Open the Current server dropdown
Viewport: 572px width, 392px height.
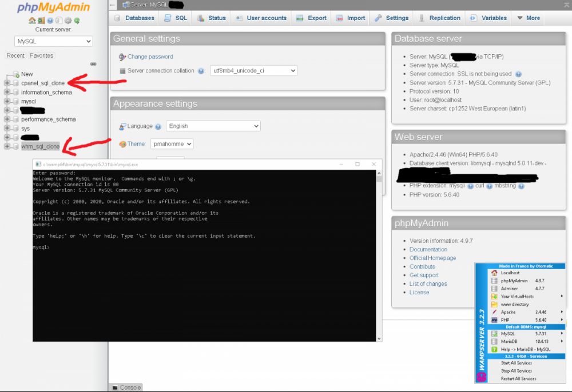[53, 41]
